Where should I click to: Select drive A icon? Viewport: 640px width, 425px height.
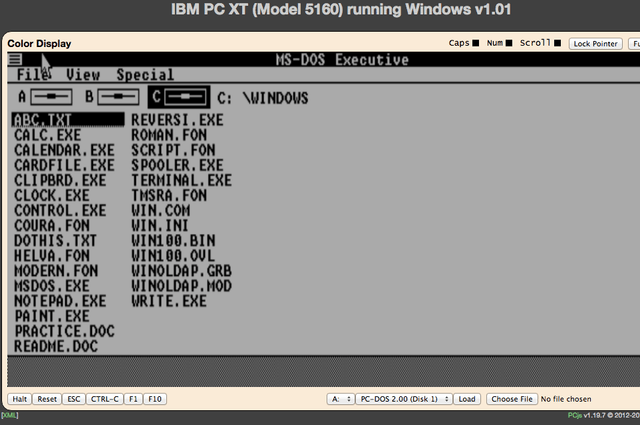click(51, 97)
